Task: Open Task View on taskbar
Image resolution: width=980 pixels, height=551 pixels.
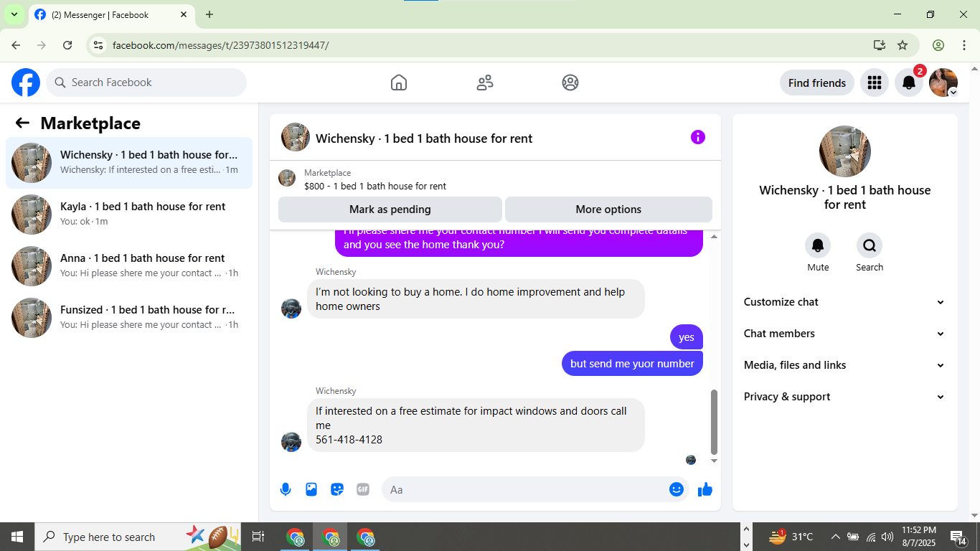Action: click(258, 537)
